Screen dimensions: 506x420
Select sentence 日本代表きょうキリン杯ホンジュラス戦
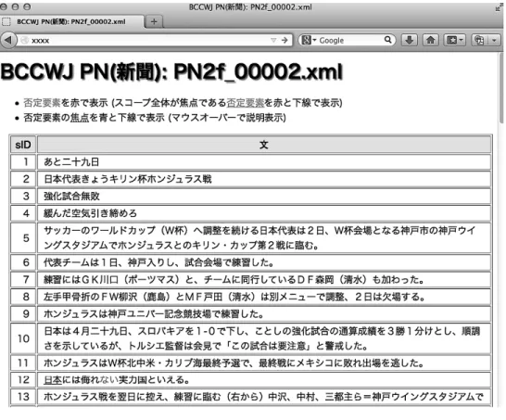pos(128,179)
